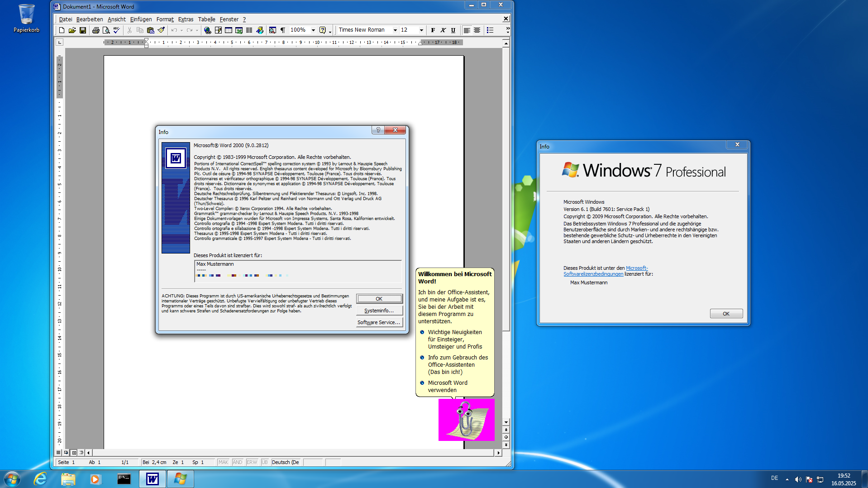Toggle ÜB overwrite mode in status bar
Screen dimensions: 868x488
click(265, 462)
